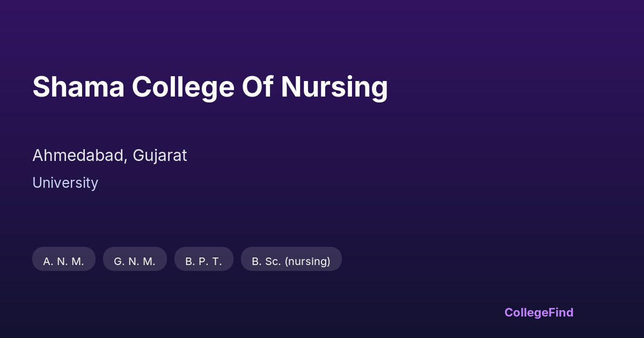
Task: Select the A. N. M. course tag
Action: click(63, 261)
